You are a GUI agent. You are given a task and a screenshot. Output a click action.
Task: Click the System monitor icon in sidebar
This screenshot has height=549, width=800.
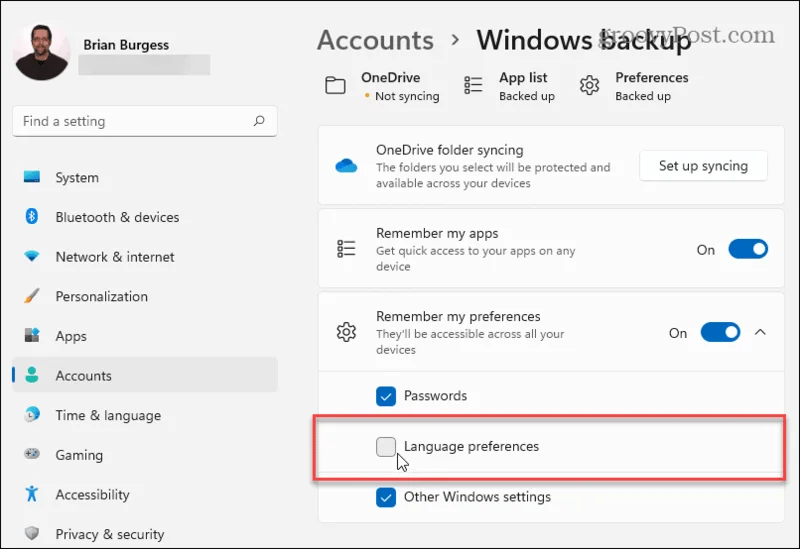32,177
